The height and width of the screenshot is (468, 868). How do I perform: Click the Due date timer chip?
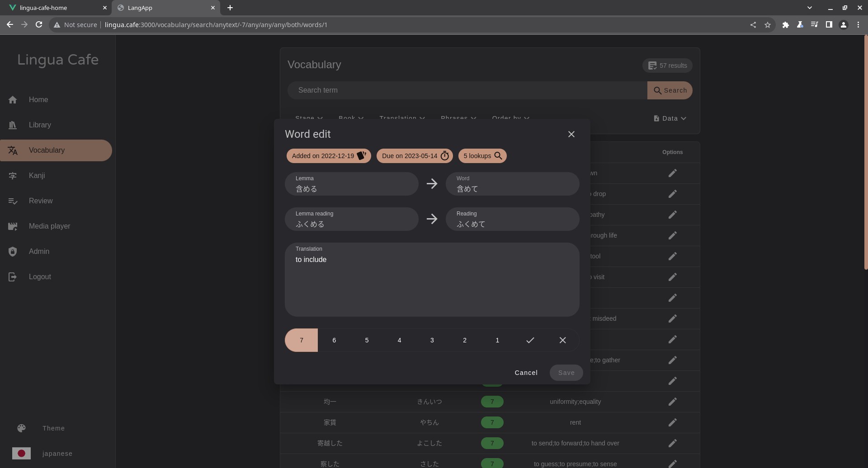point(414,156)
